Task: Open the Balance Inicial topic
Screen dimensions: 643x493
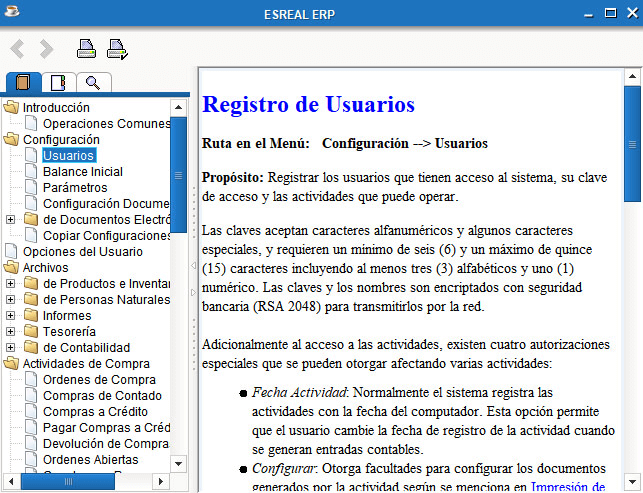Action: pyautogui.click(x=83, y=171)
